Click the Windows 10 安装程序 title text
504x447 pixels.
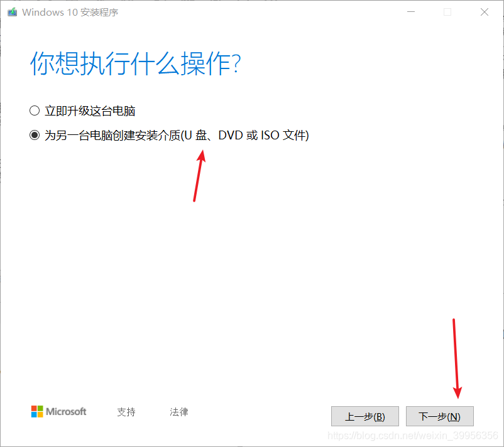click(x=70, y=12)
